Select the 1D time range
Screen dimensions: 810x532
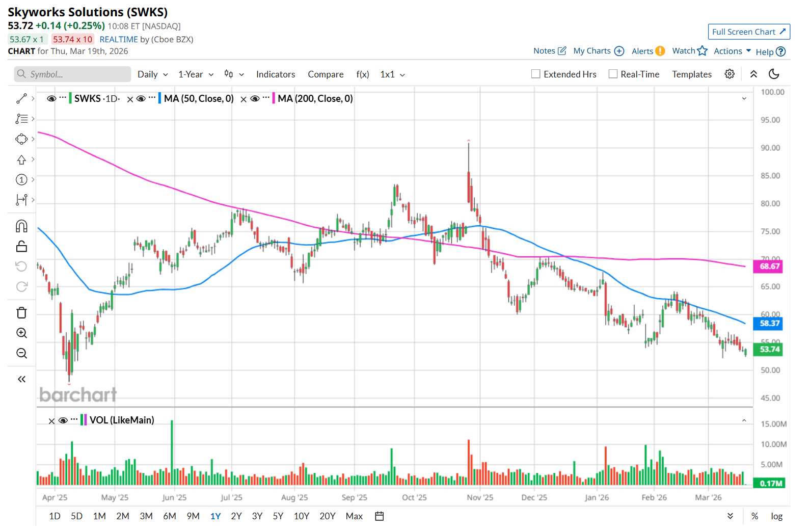[55, 516]
